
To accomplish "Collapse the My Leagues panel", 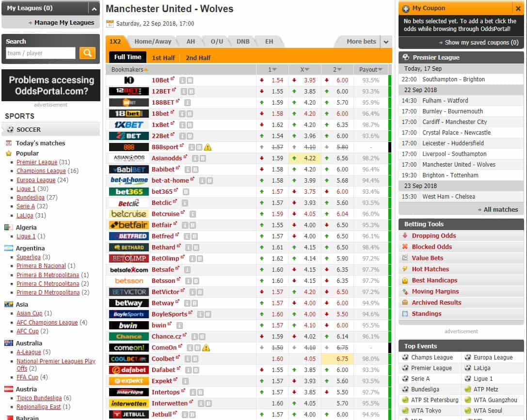I will tap(94, 9).
